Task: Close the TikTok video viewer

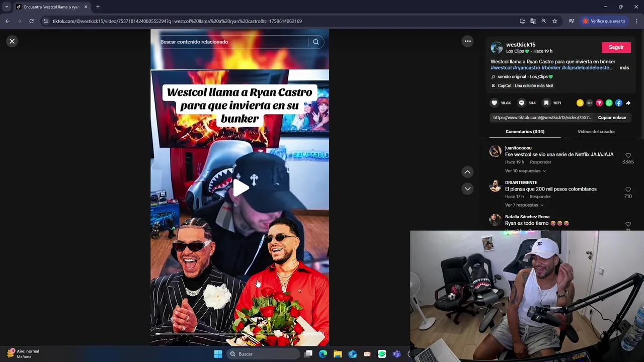Action: coord(12,41)
